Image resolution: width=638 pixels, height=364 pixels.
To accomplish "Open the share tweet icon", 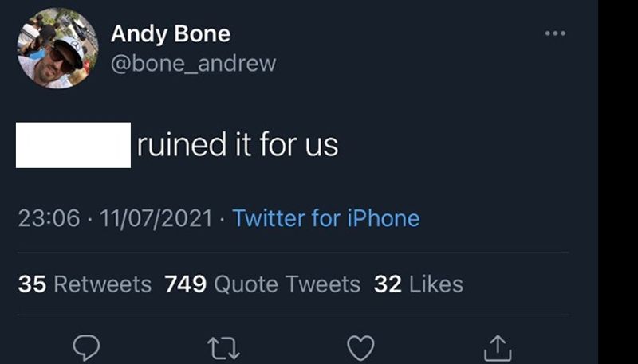I will (498, 347).
